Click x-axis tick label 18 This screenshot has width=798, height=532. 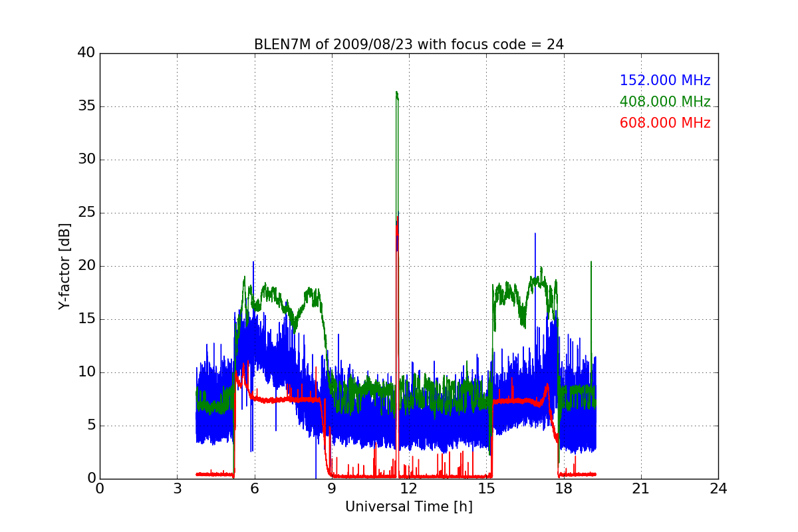[563, 489]
